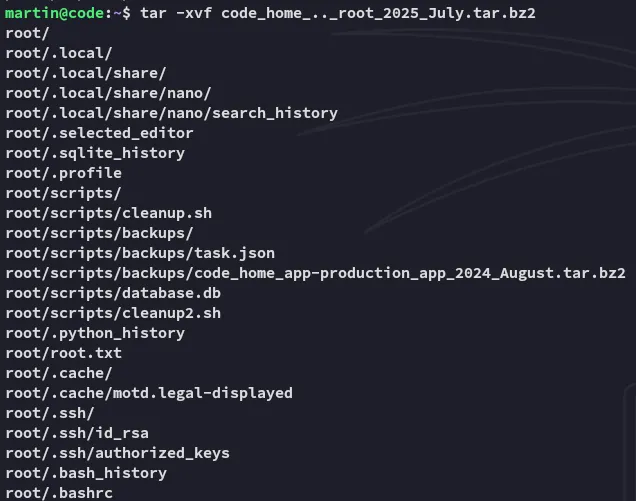636x501 pixels.
Task: Select the root/scripts/backups/ directory line
Action: tap(99, 233)
